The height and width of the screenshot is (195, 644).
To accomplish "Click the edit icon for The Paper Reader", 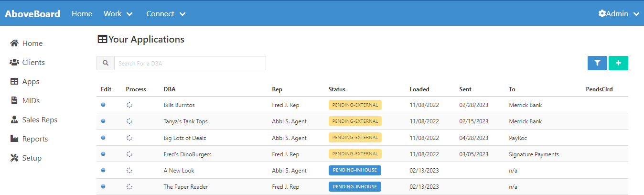I will tap(103, 187).
